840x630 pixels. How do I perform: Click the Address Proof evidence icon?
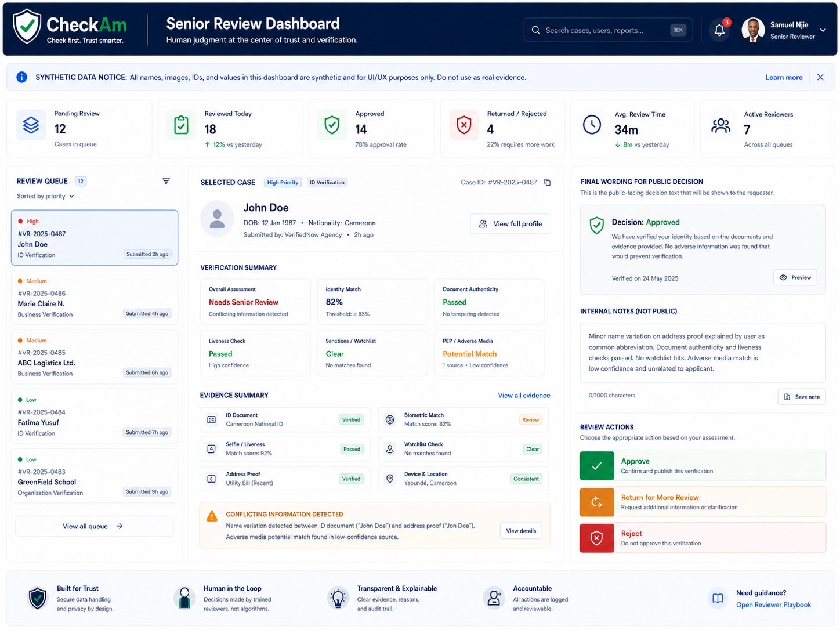[x=212, y=479]
